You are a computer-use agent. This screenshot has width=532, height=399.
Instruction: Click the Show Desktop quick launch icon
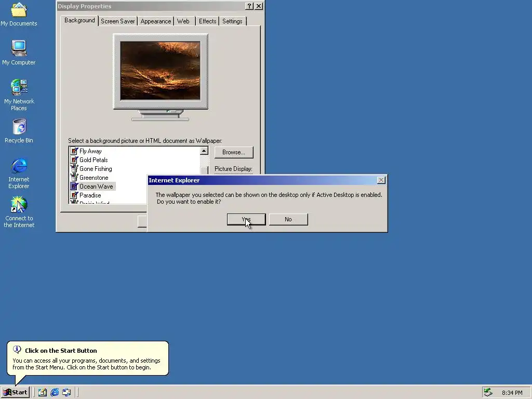(x=43, y=392)
